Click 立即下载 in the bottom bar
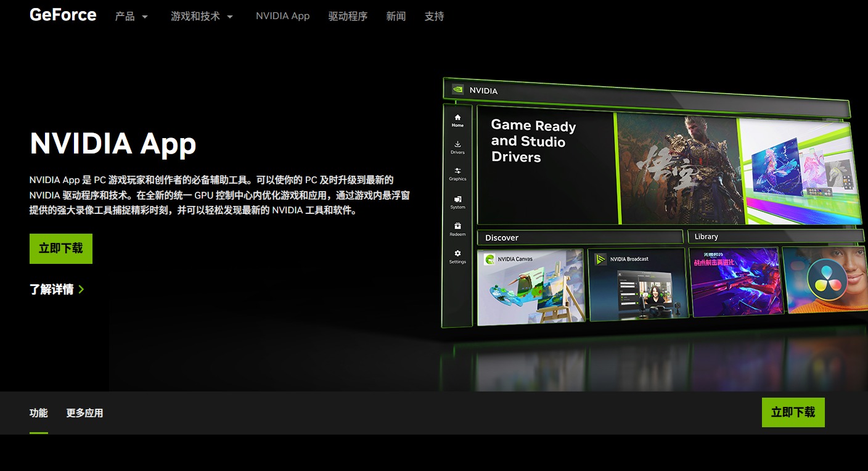This screenshot has height=471, width=868. [x=793, y=412]
